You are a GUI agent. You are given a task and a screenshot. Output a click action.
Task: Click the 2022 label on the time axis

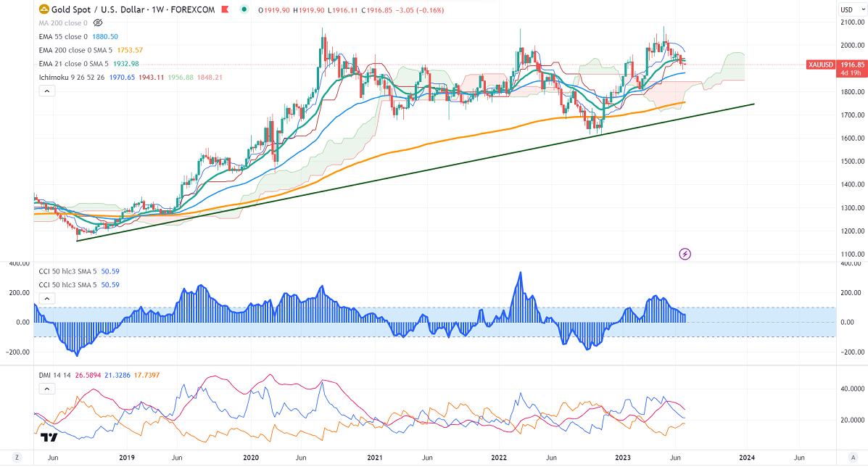click(x=499, y=458)
